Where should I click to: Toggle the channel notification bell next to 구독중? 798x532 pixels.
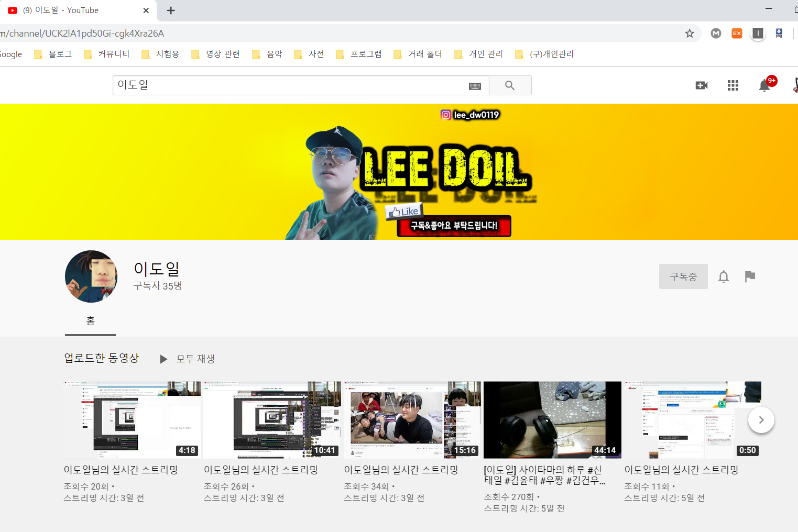(x=724, y=276)
